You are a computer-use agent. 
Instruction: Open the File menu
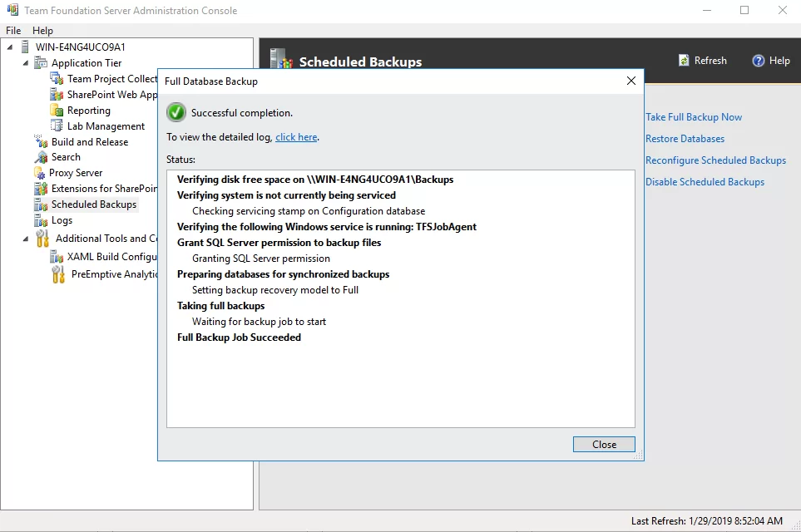click(x=13, y=31)
